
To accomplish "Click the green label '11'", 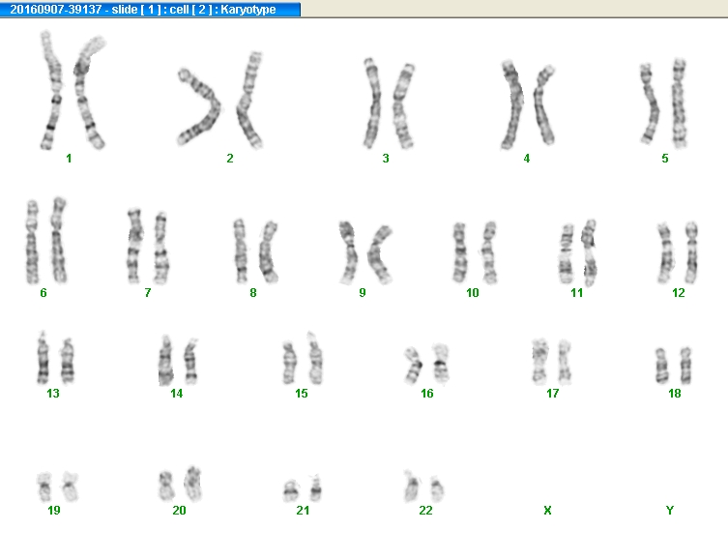I will (576, 292).
